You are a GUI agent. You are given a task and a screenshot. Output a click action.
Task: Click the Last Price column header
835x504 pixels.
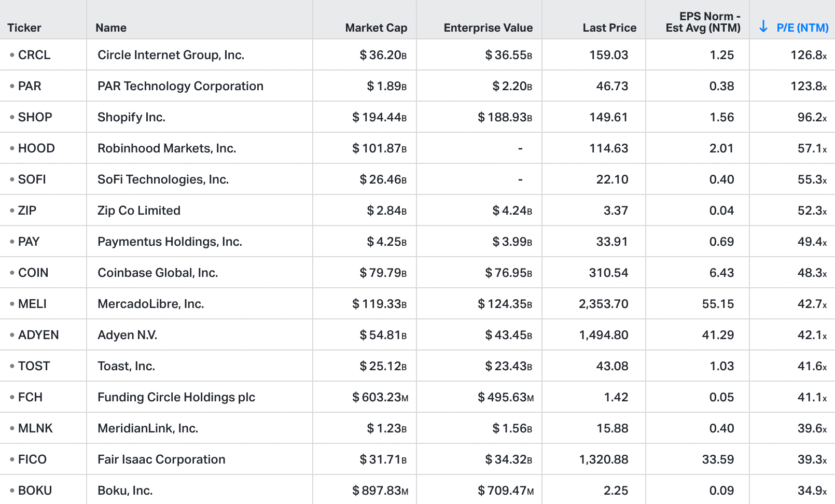point(609,28)
